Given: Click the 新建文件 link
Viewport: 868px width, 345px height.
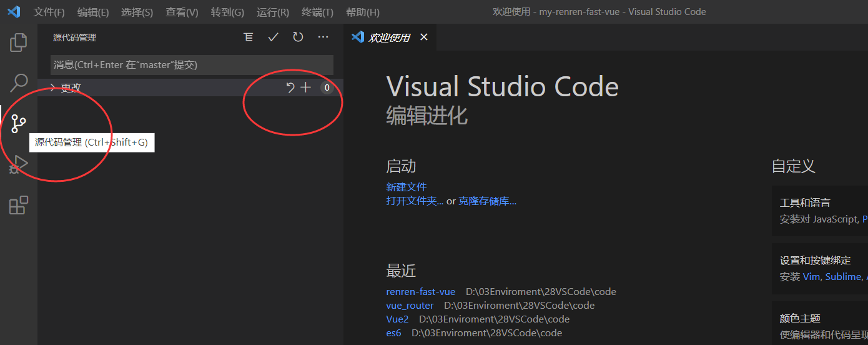Looking at the screenshot, I should click(x=407, y=187).
